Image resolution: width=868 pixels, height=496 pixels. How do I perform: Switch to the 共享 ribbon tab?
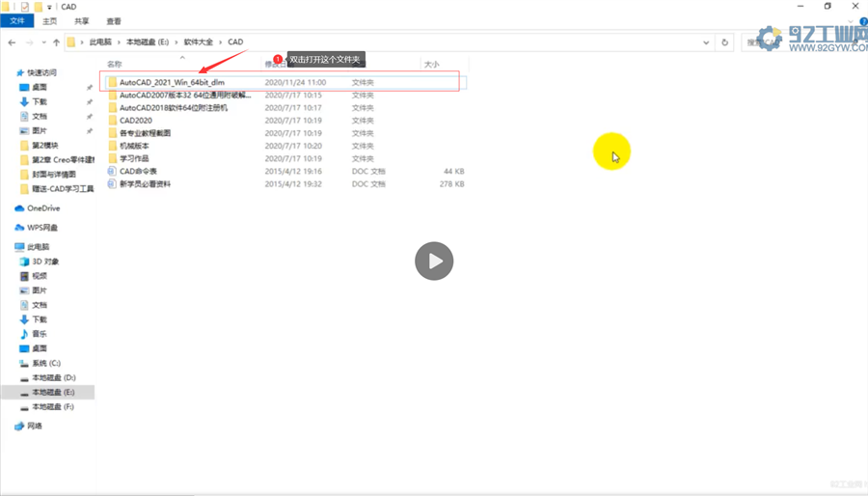click(x=82, y=21)
